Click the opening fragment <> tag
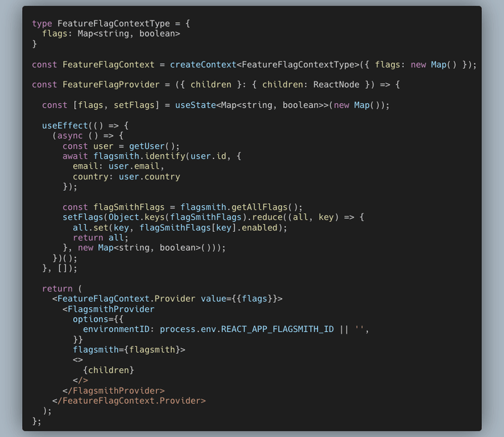Screen dimensions: 504x437 pos(77,360)
